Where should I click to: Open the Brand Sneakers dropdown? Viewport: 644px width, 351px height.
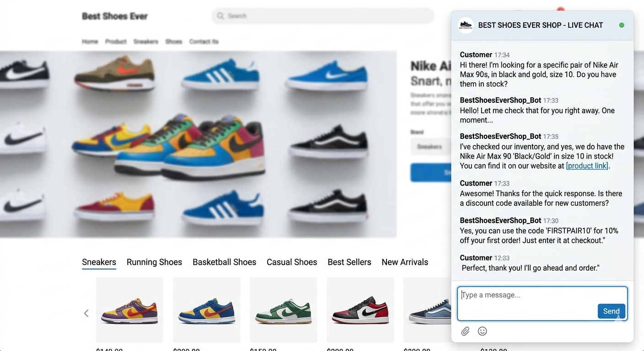pyautogui.click(x=431, y=147)
